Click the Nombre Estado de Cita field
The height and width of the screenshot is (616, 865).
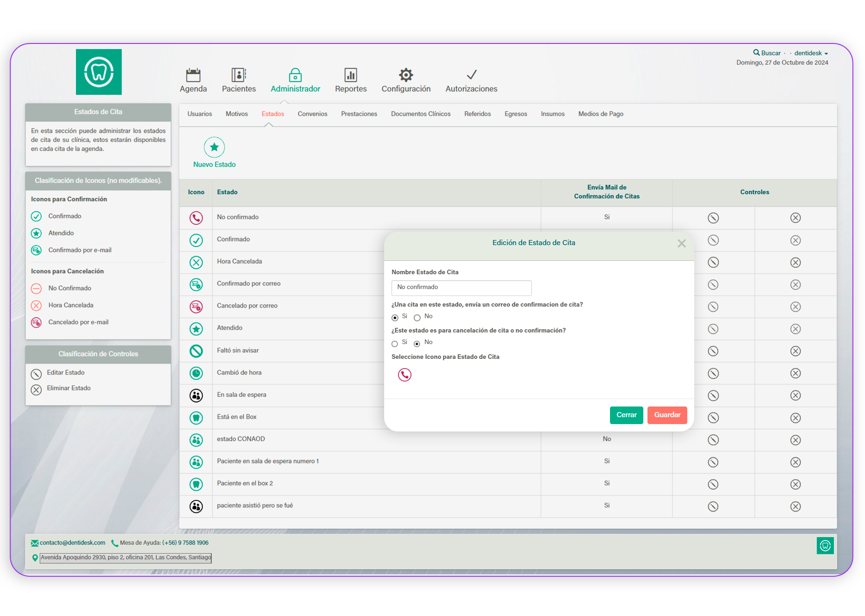click(x=461, y=288)
